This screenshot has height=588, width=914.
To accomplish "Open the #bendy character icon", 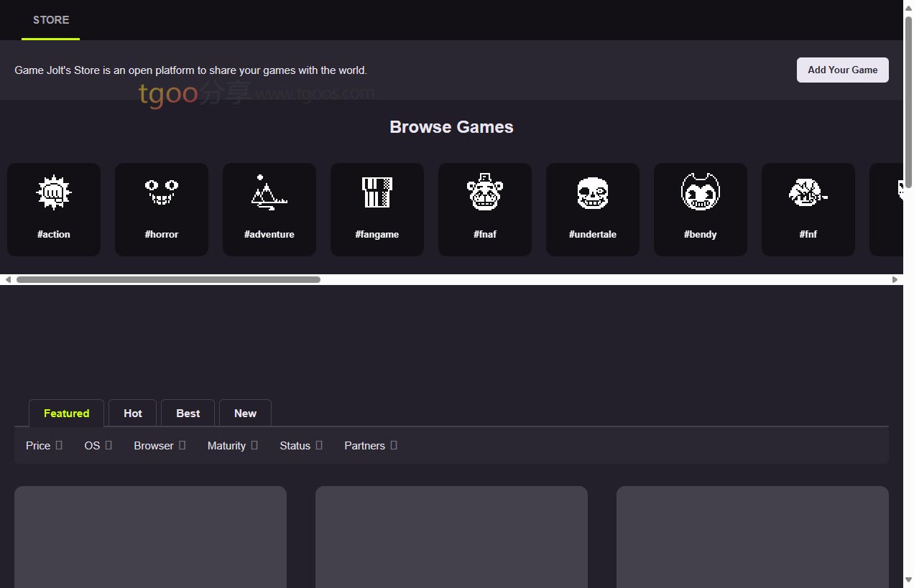I will (x=701, y=193).
